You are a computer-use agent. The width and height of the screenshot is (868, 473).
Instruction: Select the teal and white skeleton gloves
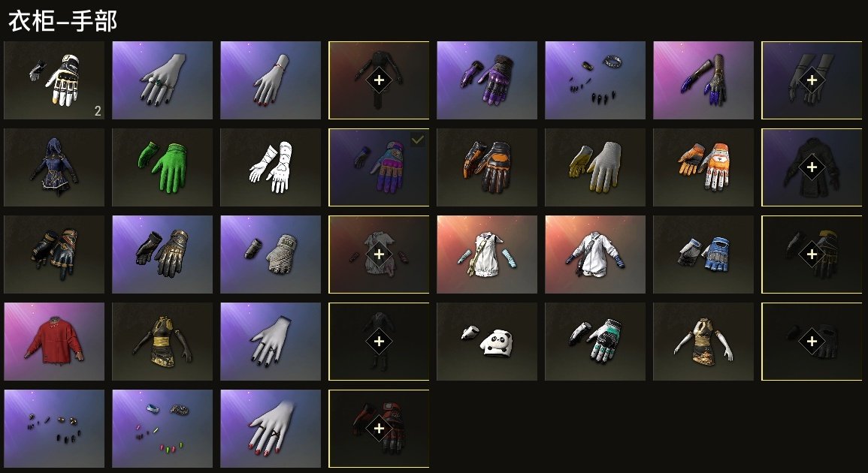[x=595, y=342]
